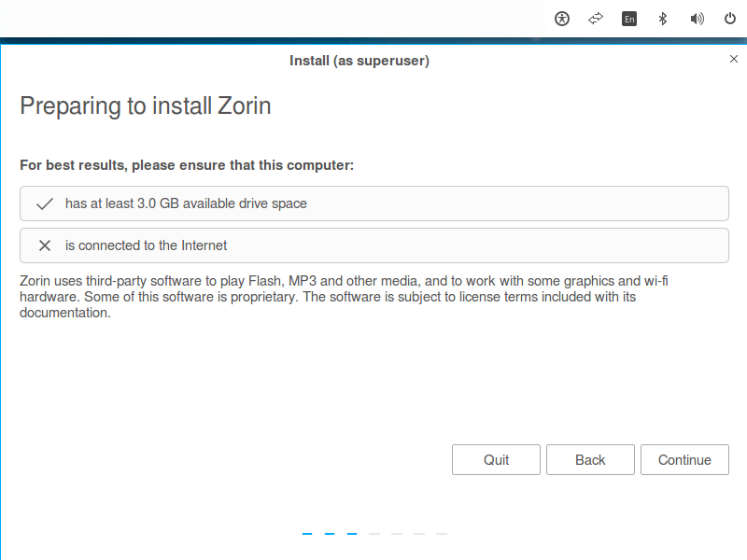Open the power session menu icon
The height and width of the screenshot is (560, 747).
730,19
